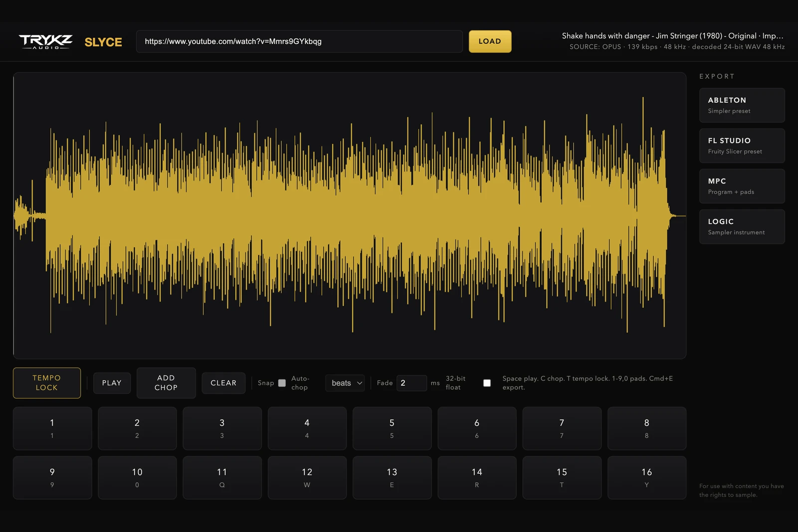Screen dimensions: 798x532
Task: Click the loaded track title text
Action: [672, 36]
